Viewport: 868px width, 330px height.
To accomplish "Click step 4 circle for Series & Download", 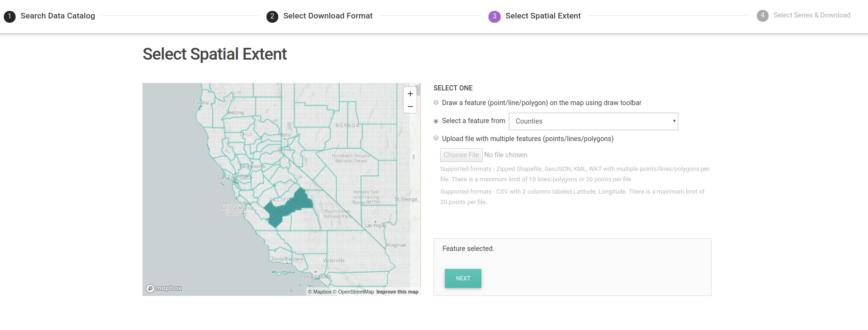I will click(762, 16).
